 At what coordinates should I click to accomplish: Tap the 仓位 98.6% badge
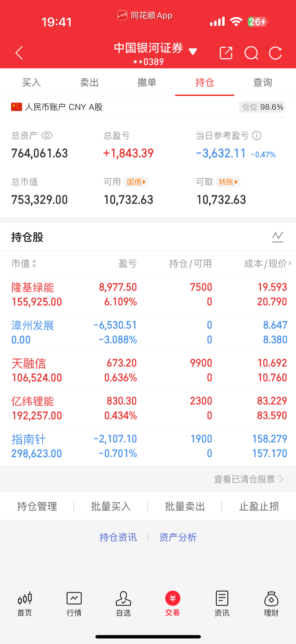[x=262, y=107]
